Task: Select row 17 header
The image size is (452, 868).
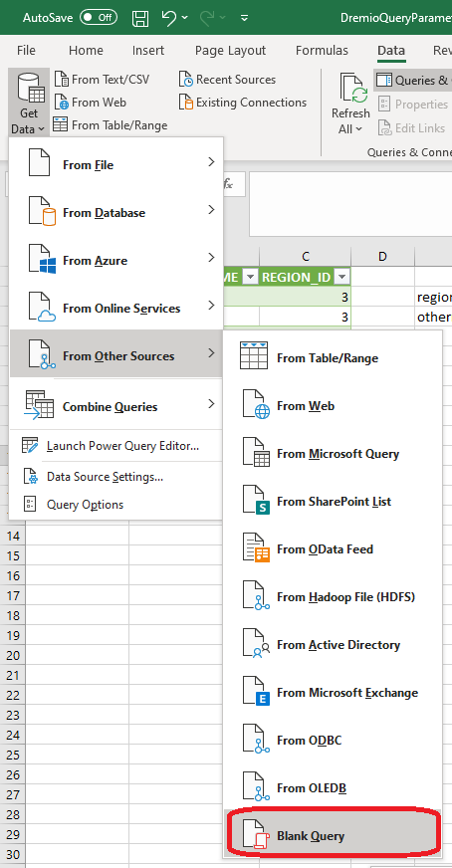Action: click(x=13, y=595)
